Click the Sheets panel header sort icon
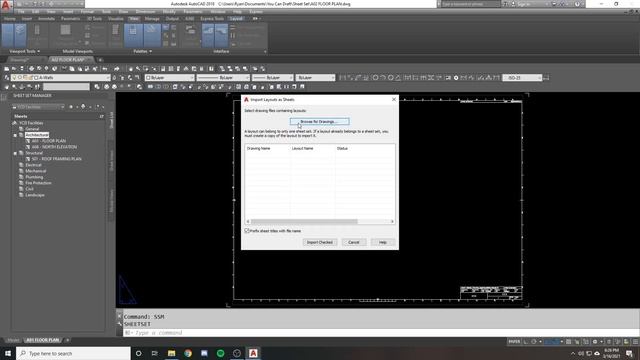The height and width of the screenshot is (360, 640). click(x=102, y=116)
